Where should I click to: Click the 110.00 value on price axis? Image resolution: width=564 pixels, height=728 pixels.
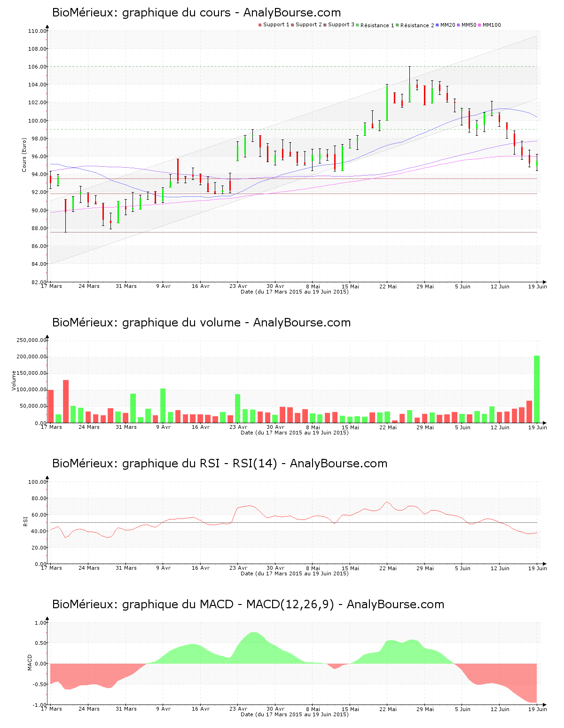pos(37,31)
